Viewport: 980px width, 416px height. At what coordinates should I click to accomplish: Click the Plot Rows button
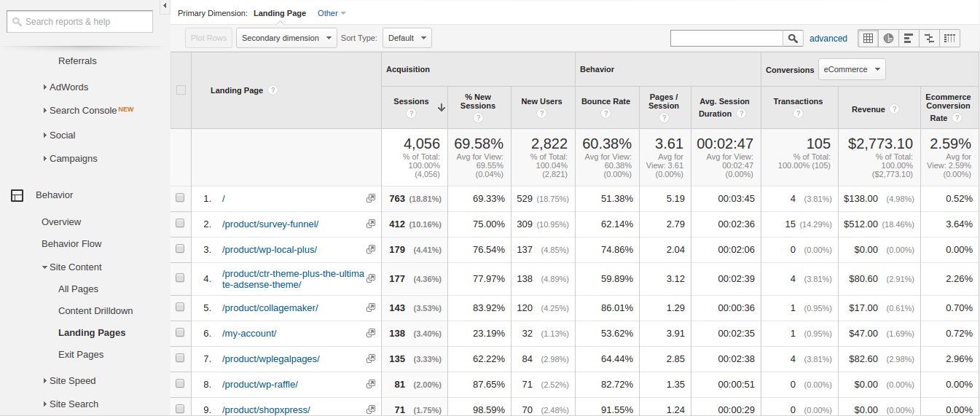pos(208,38)
